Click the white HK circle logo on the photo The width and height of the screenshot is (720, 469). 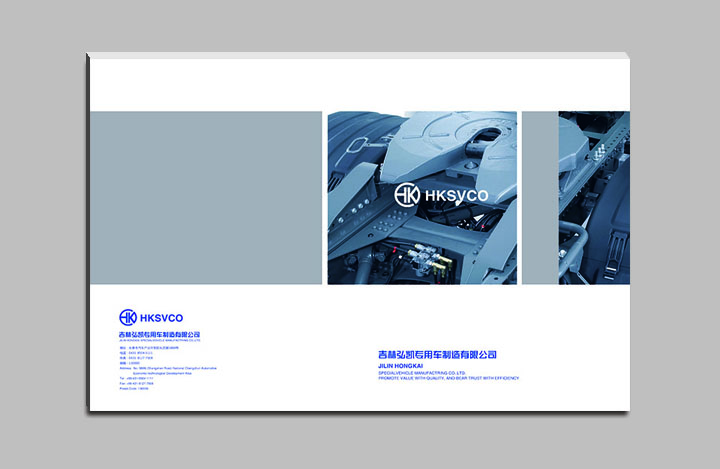click(407, 194)
